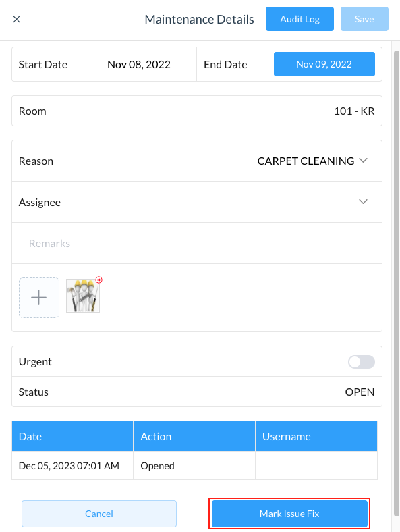Open the attached workers thumbnail
This screenshot has height=532, width=400.
coord(83,296)
